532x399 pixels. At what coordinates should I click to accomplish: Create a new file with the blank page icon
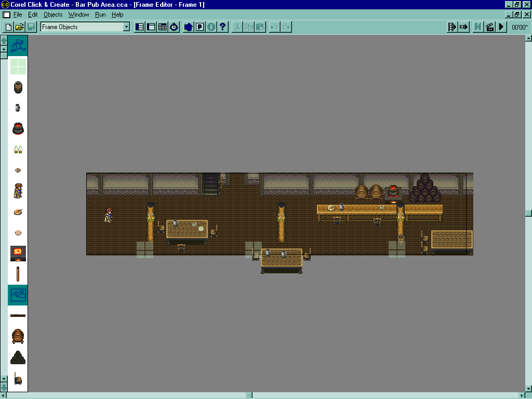click(8, 27)
